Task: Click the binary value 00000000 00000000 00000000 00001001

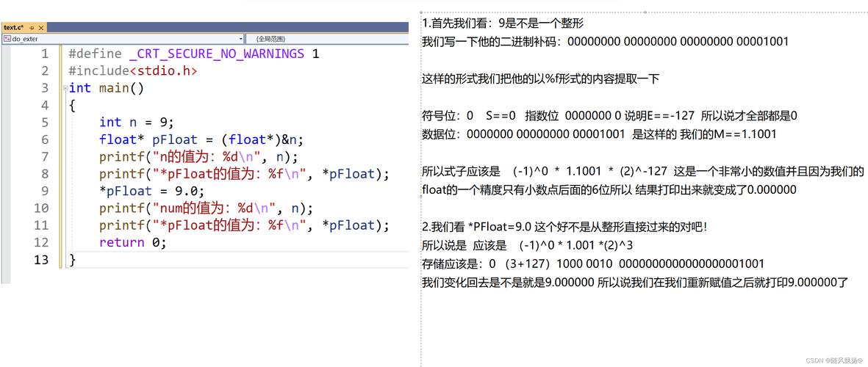Action: [x=678, y=41]
